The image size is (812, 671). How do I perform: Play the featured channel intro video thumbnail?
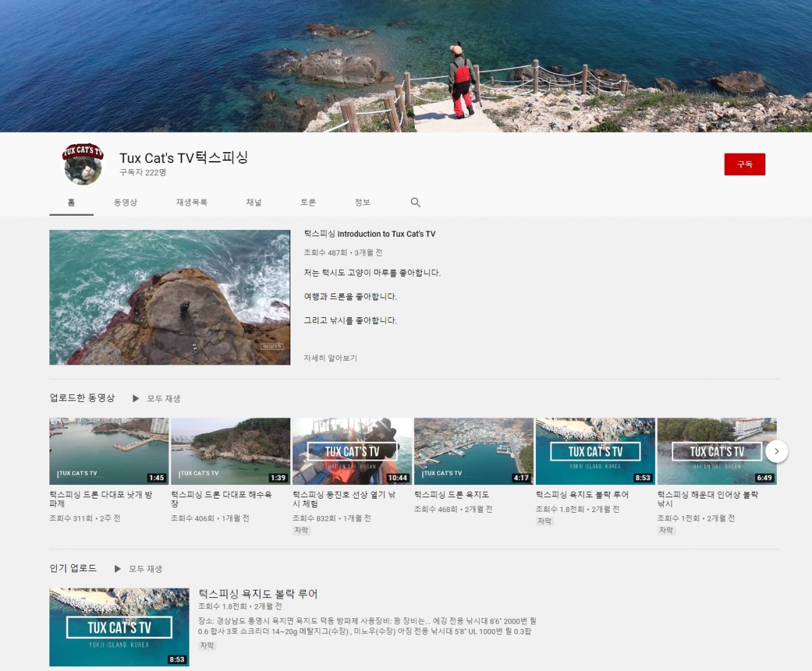(x=170, y=298)
